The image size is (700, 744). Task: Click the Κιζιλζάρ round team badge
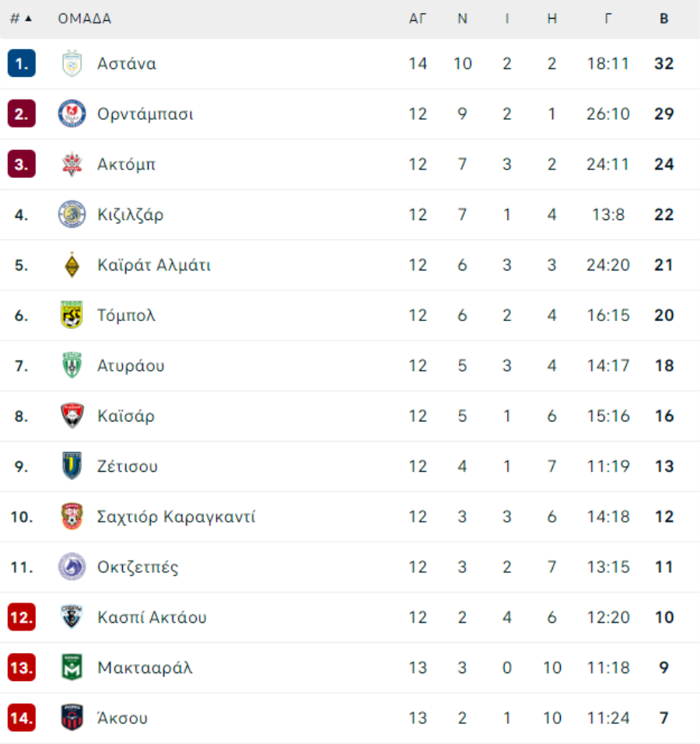72,214
